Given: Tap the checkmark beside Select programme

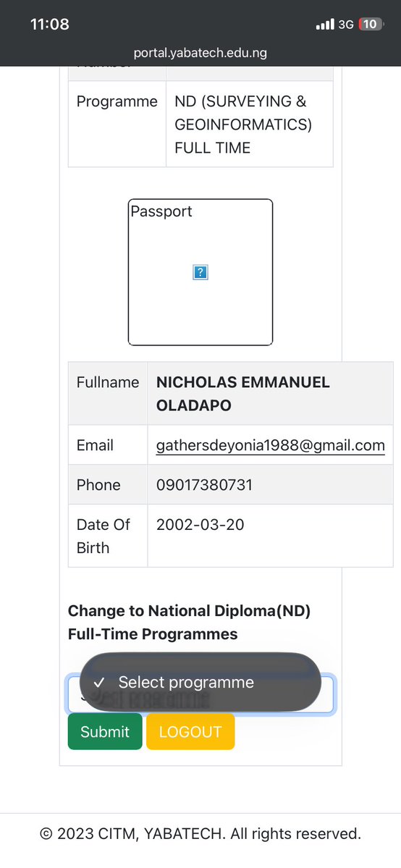Looking at the screenshot, I should [x=99, y=682].
